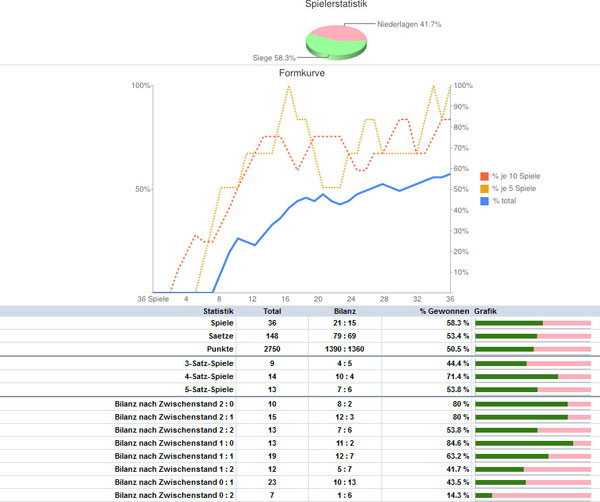The width and height of the screenshot is (600, 502).
Task: Click the 'Statistik' column header
Action: point(218,311)
